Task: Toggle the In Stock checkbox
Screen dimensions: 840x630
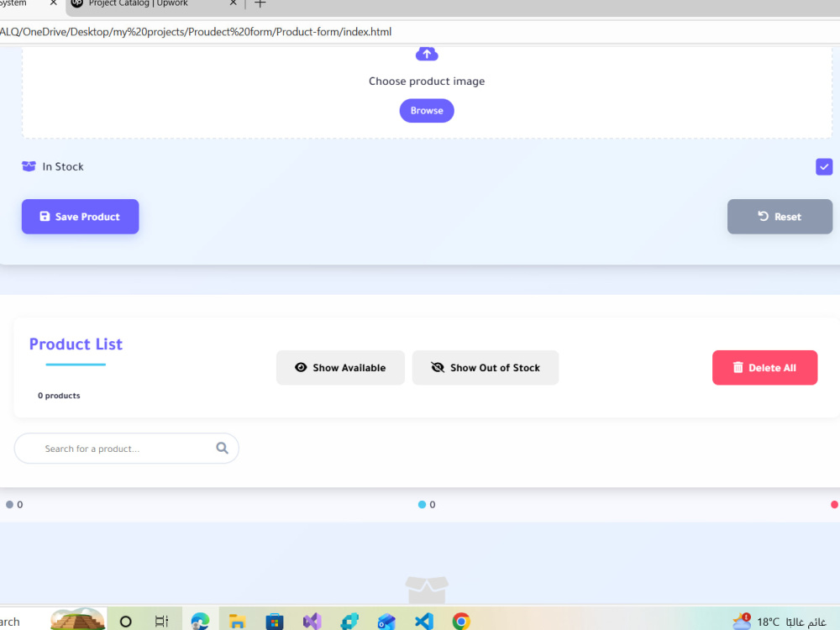Action: 824,166
